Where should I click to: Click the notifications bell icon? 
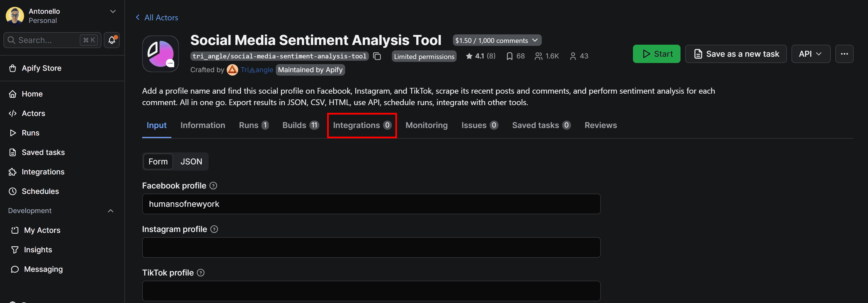(112, 40)
